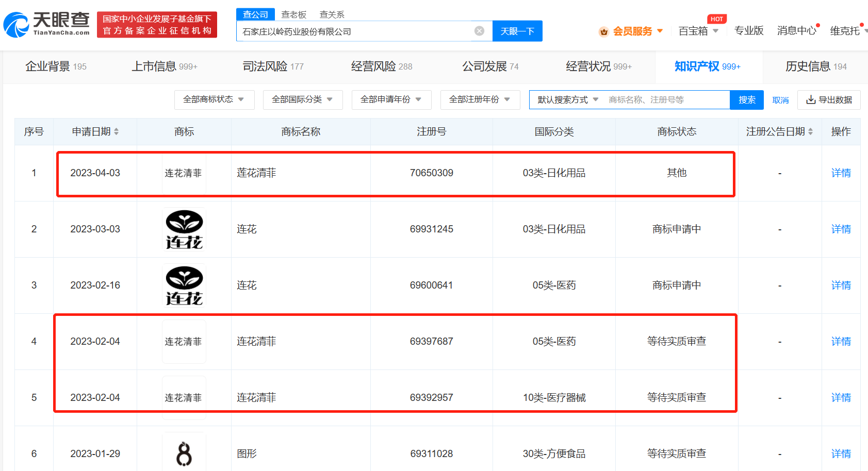The image size is (868, 471).
Task: Click the 导出数据 button
Action: [829, 99]
